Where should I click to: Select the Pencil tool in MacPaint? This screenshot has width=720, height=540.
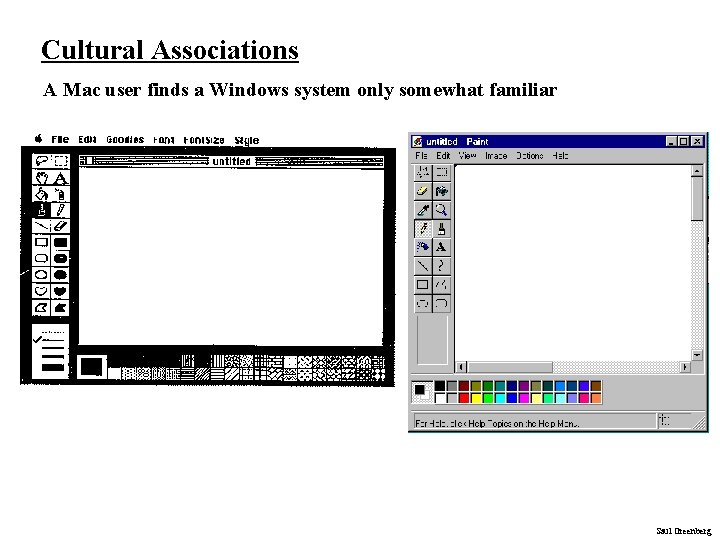click(x=60, y=210)
